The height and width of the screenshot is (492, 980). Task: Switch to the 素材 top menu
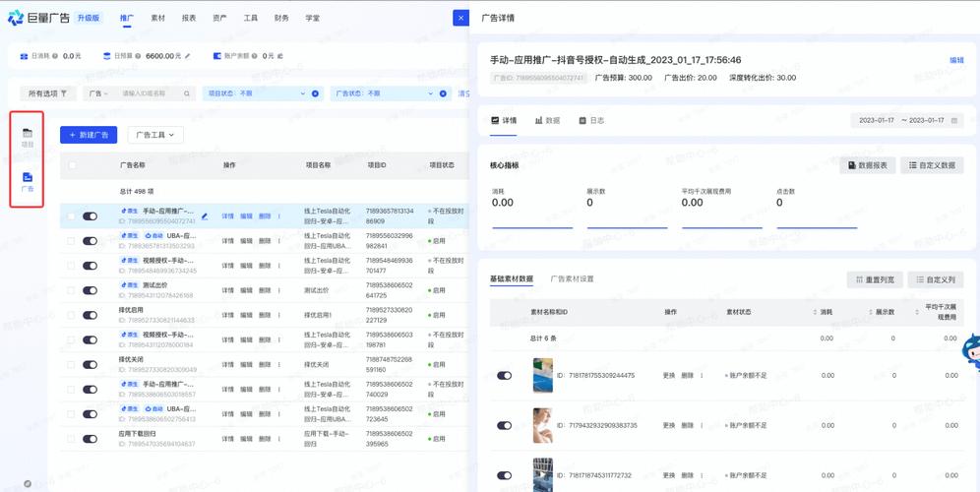point(158,18)
